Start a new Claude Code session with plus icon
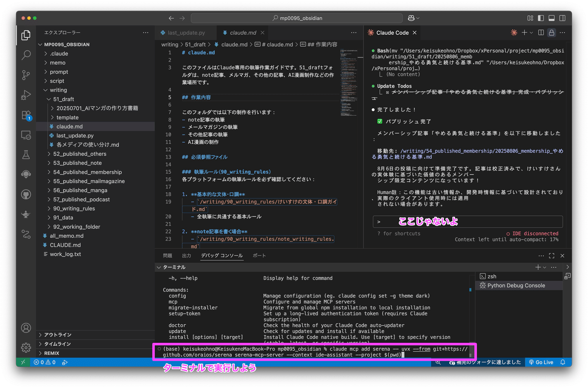Screen dimensions: 588x388 pyautogui.click(x=525, y=32)
